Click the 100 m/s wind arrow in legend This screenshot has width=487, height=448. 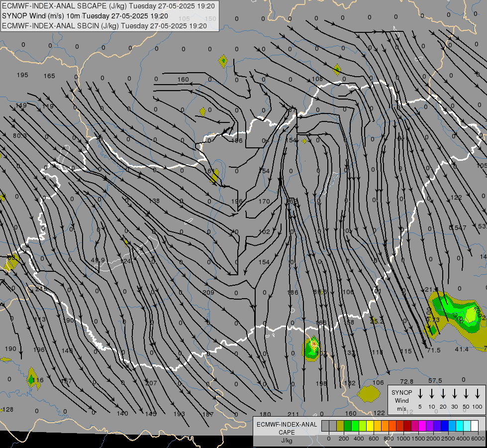click(x=478, y=394)
